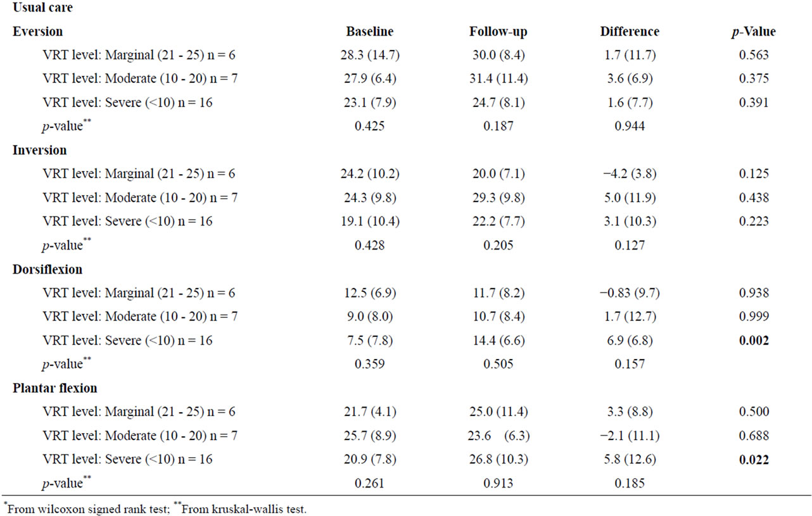The width and height of the screenshot is (812, 516).
Task: Click the 28.3 (14.7) baseline cell
Action: [369, 55]
